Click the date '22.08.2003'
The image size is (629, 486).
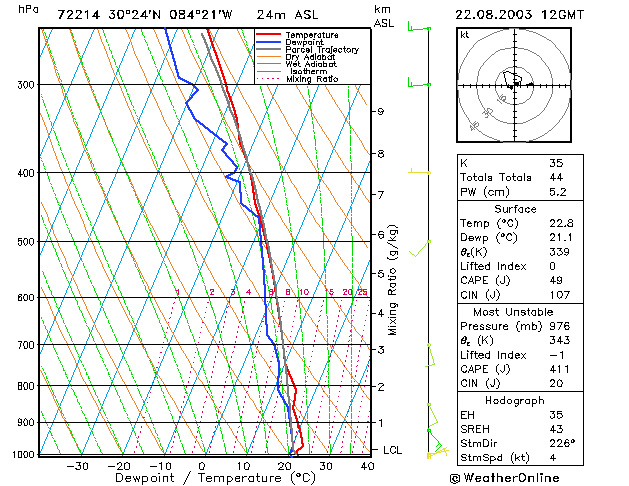pos(493,15)
